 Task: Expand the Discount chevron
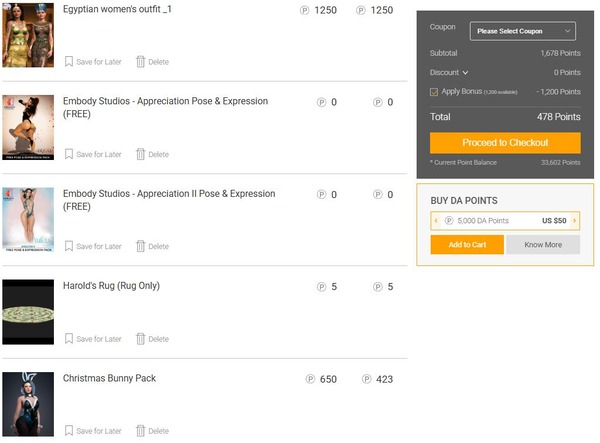[x=465, y=73]
